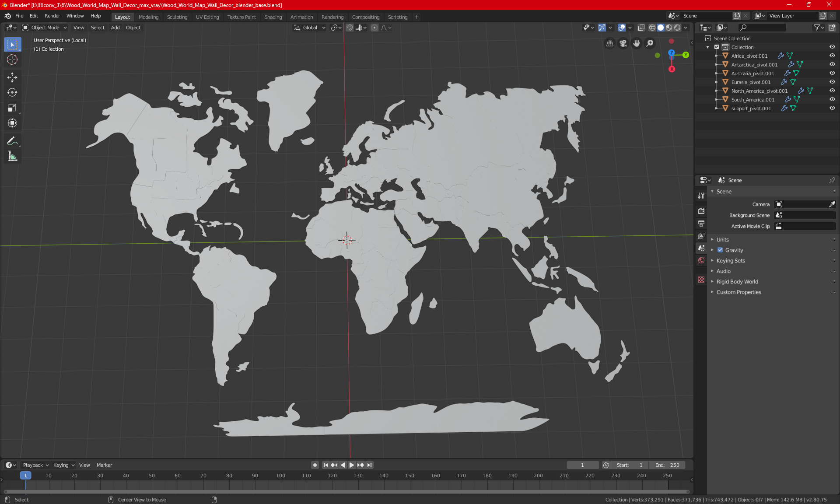Select the Select Box tool
This screenshot has width=840, height=504.
pos(12,45)
